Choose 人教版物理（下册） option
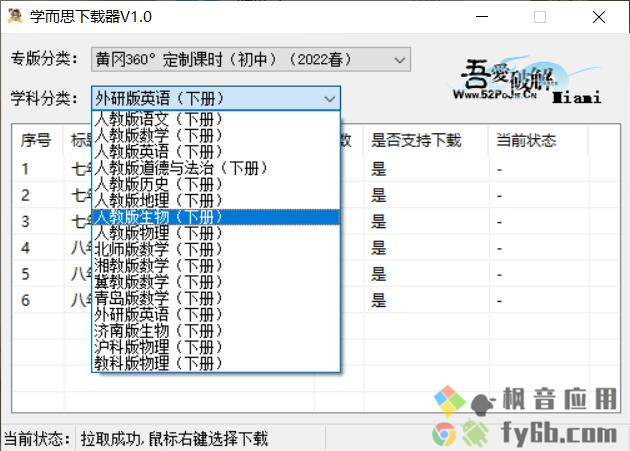630x451 pixels. pyautogui.click(x=216, y=233)
